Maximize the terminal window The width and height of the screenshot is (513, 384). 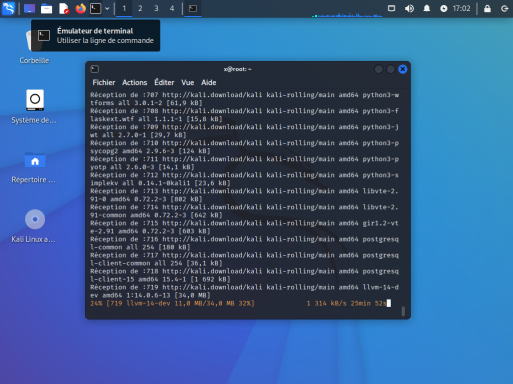(x=390, y=69)
